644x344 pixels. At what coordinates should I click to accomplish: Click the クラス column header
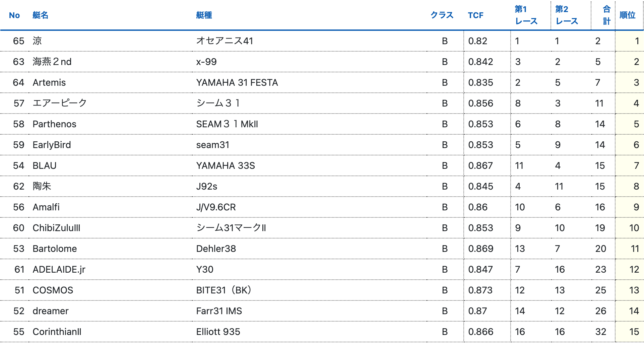tap(442, 15)
